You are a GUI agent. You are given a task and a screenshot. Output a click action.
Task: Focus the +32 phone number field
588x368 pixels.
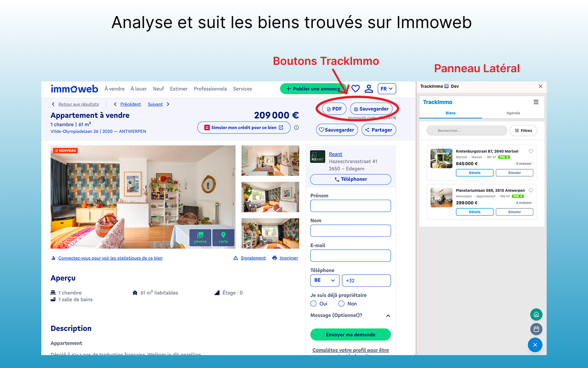click(367, 280)
